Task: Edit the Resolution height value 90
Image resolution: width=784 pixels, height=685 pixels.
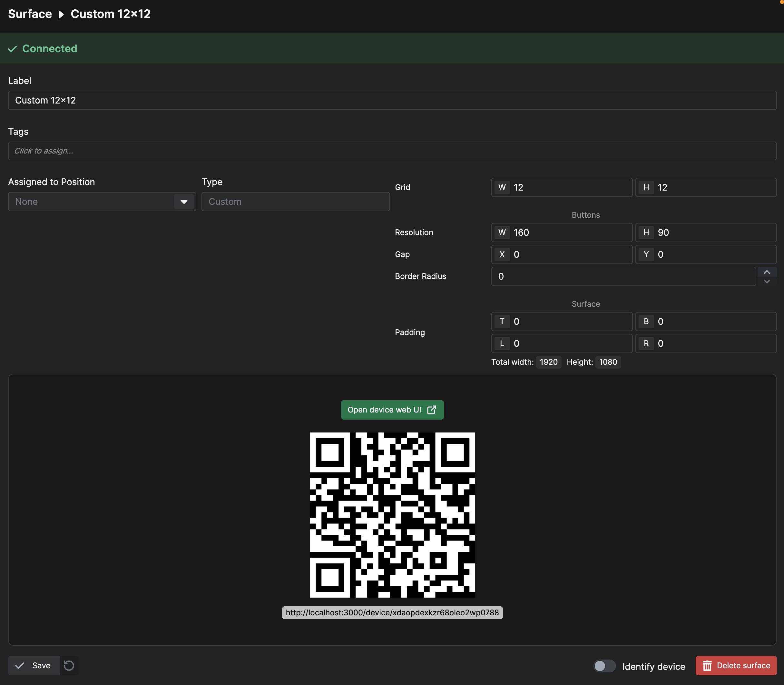Action: pos(706,233)
